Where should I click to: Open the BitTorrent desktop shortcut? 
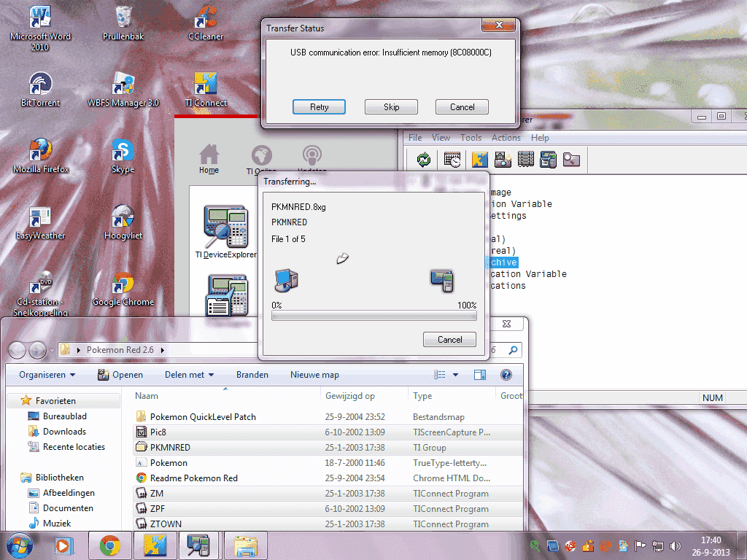pyautogui.click(x=41, y=90)
